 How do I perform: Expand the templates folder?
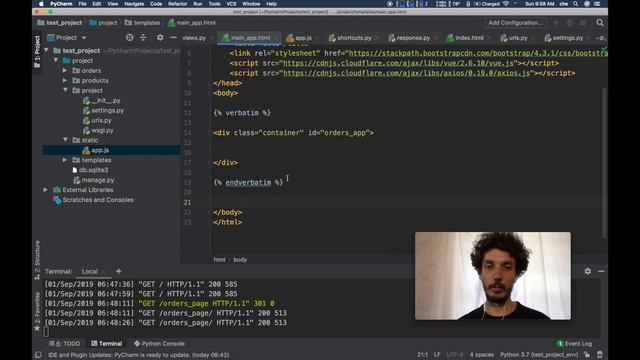(65, 160)
